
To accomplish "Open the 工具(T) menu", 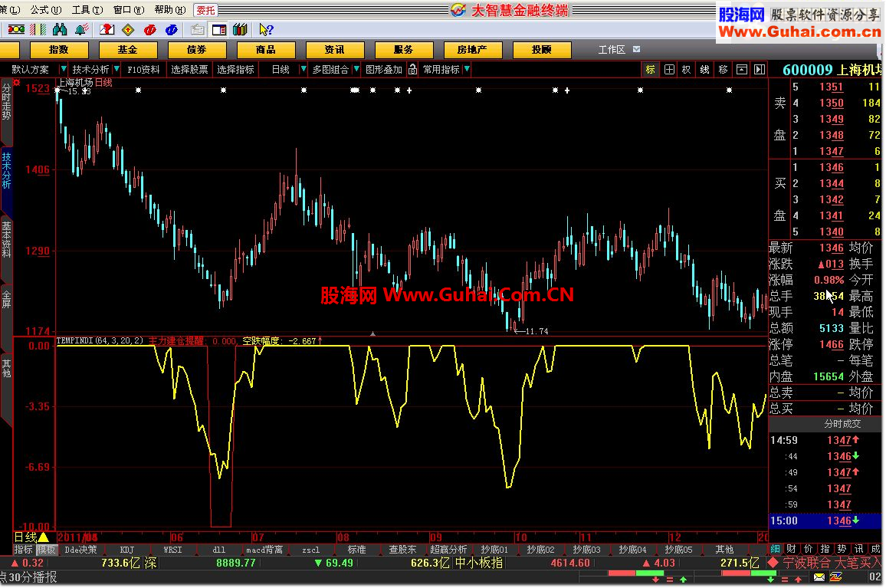I will 87,10.
